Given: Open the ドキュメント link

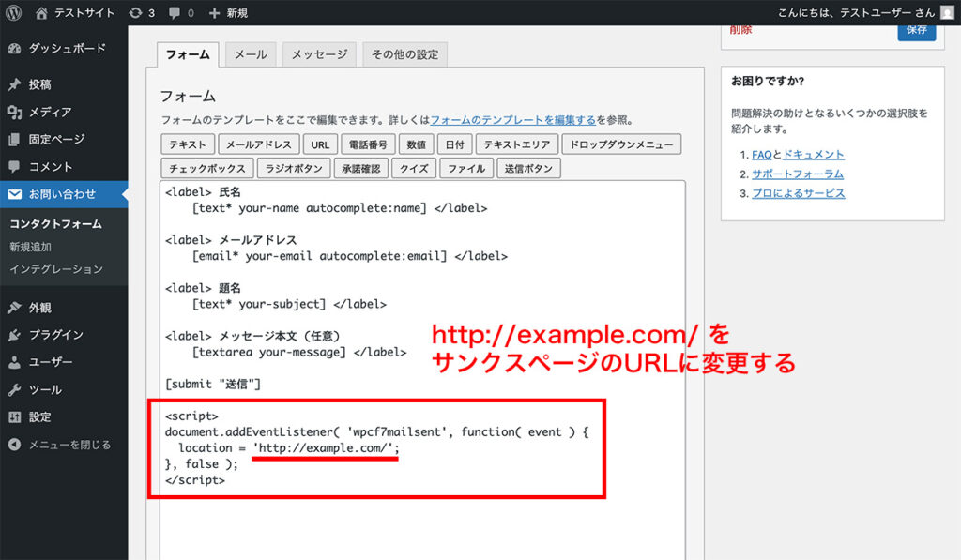Looking at the screenshot, I should click(814, 155).
